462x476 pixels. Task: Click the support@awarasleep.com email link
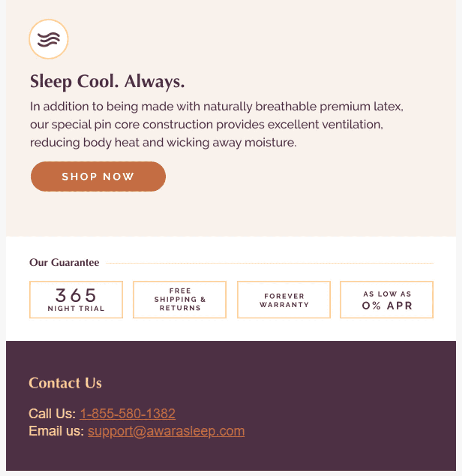click(166, 431)
